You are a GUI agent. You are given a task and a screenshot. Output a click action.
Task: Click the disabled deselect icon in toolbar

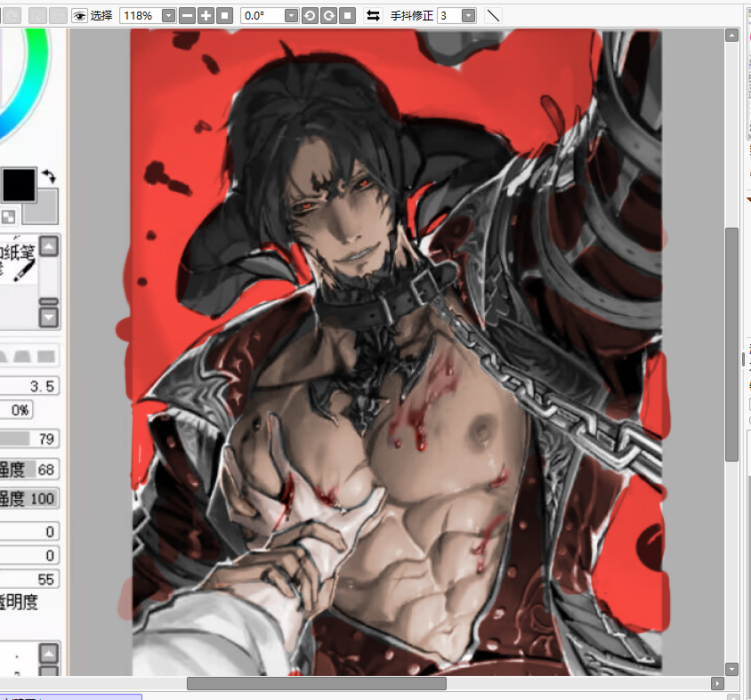click(x=37, y=16)
